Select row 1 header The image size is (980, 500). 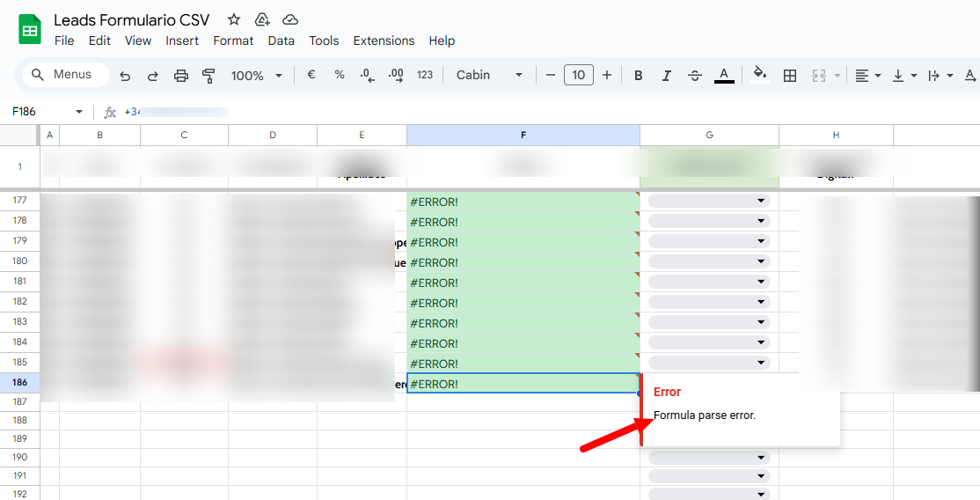(x=20, y=166)
